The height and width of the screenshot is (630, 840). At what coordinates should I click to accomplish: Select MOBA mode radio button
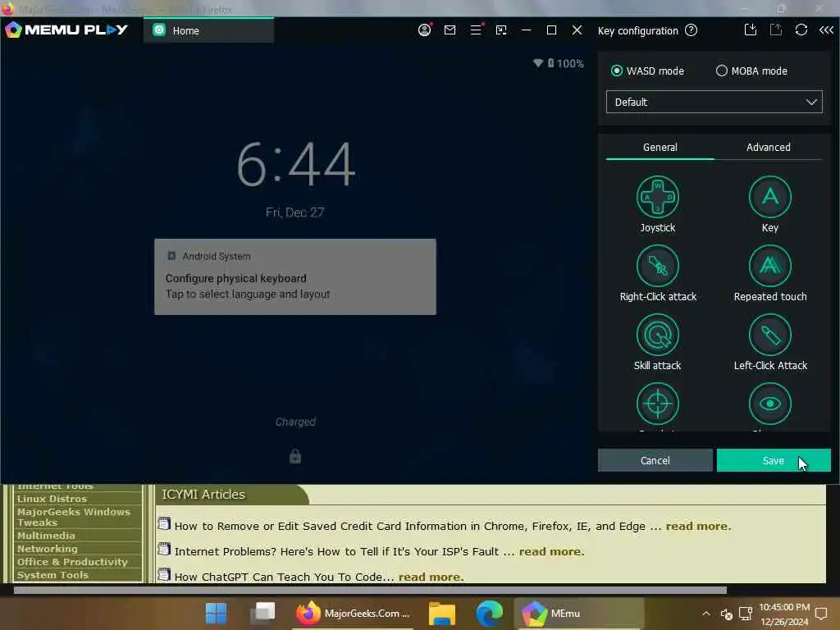pos(722,71)
